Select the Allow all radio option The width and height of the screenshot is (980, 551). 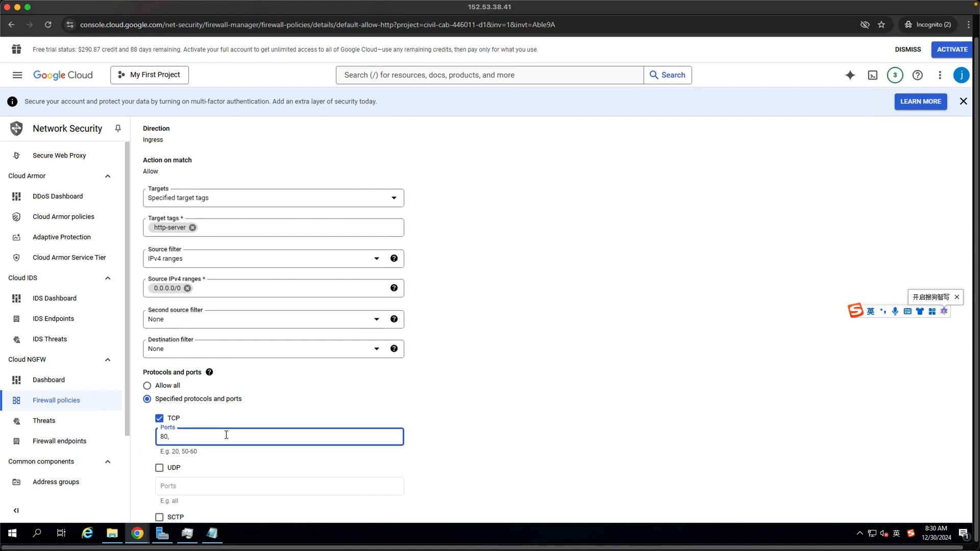click(147, 386)
